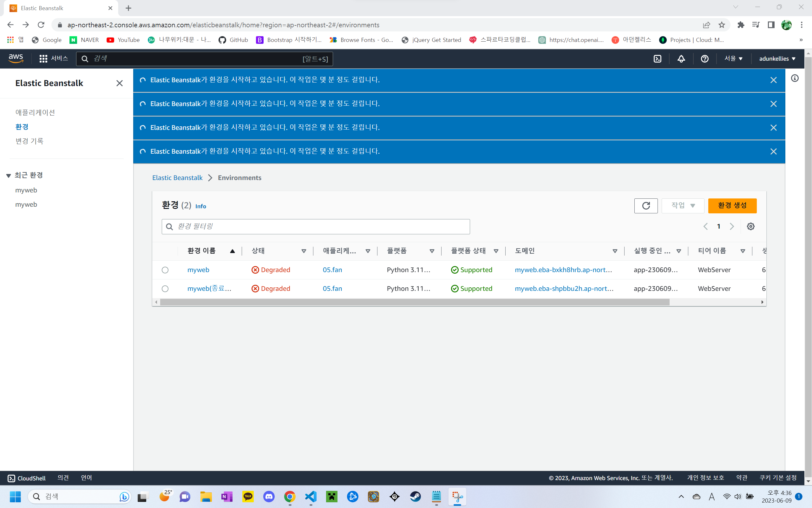The image size is (812, 508).
Task: Open 05.fan application in myweb row
Action: pyautogui.click(x=332, y=270)
